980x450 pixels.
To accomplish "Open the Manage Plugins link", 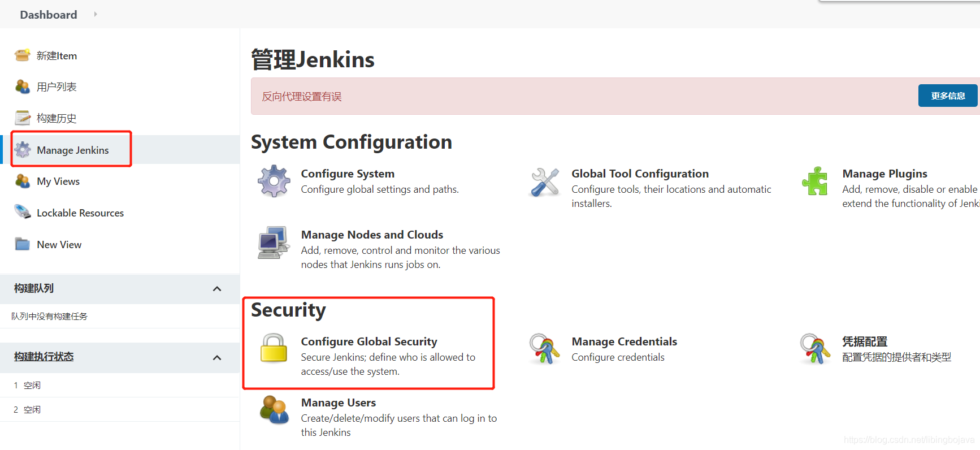I will [884, 174].
